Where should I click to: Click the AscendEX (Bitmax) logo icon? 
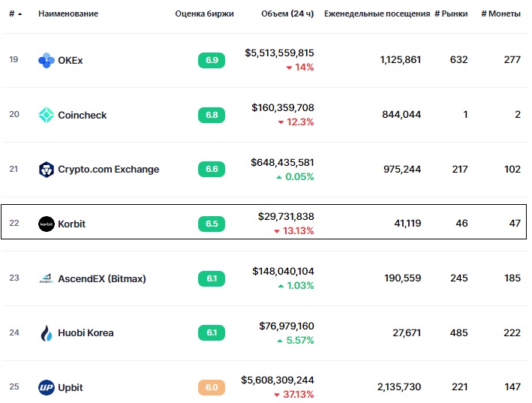46,278
